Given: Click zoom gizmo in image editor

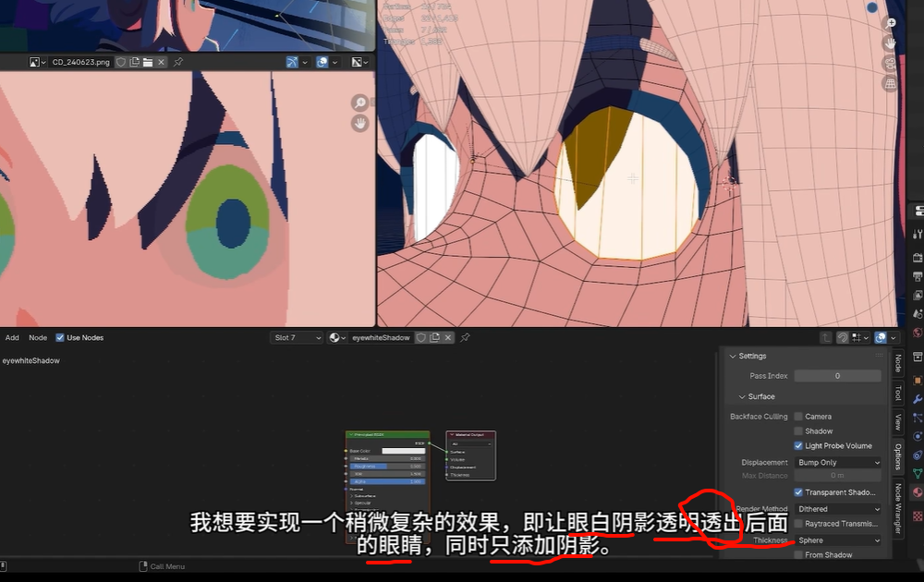Looking at the screenshot, I should pyautogui.click(x=359, y=103).
